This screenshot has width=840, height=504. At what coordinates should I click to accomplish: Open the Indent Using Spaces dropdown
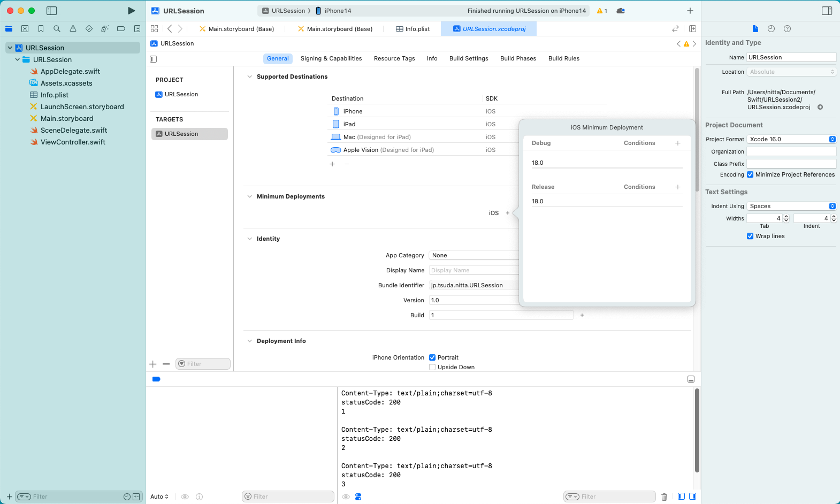(x=791, y=206)
